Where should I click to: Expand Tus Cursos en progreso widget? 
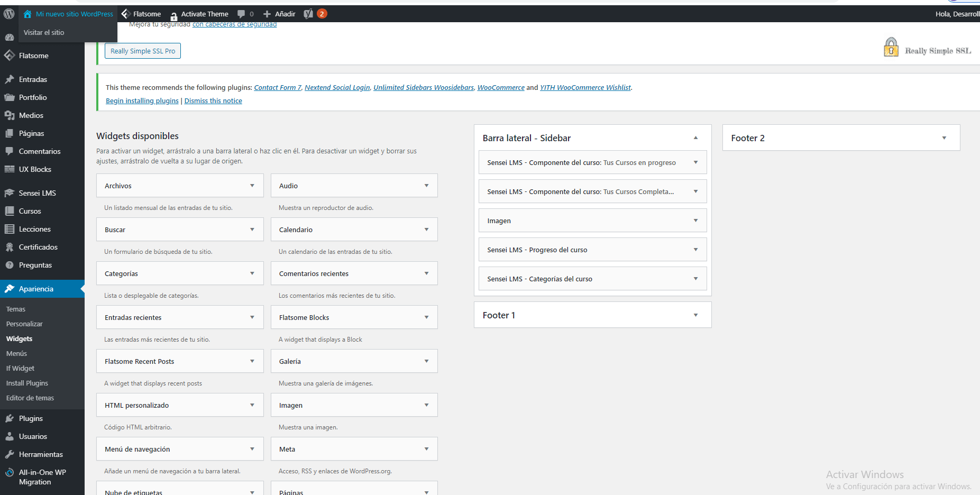695,162
